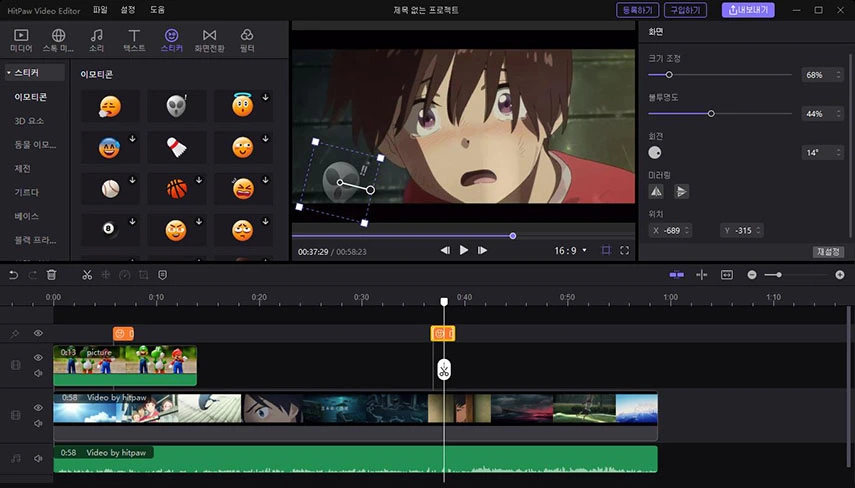Click the 회전 rotation dial

tap(655, 153)
